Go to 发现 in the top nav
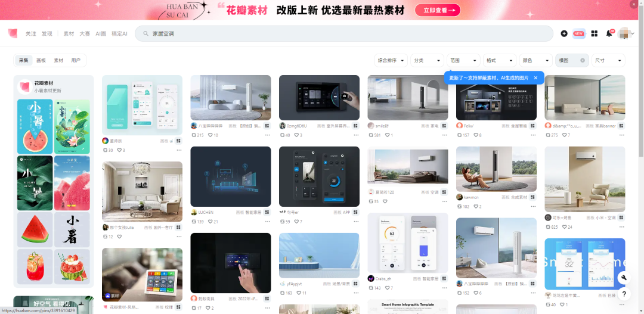644x314 pixels. pos(47,33)
